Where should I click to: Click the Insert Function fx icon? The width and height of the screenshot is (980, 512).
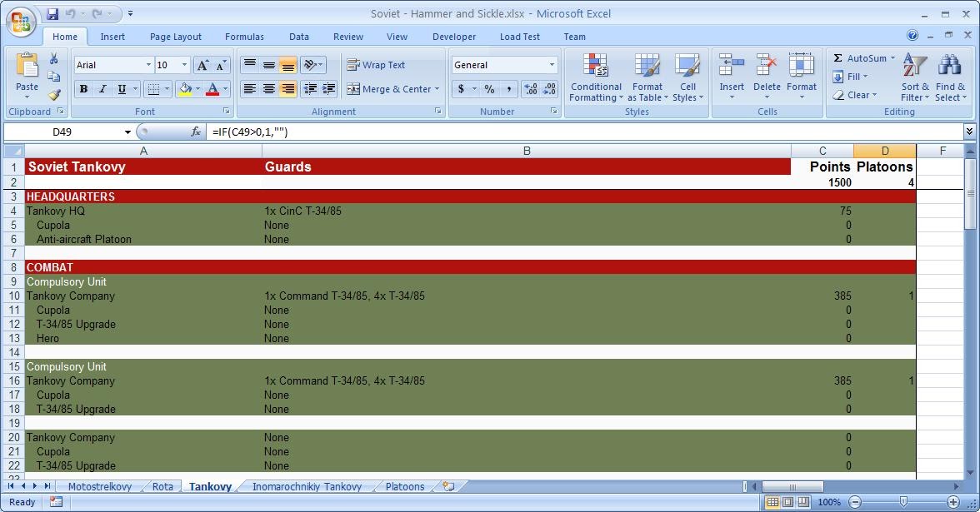(x=196, y=132)
